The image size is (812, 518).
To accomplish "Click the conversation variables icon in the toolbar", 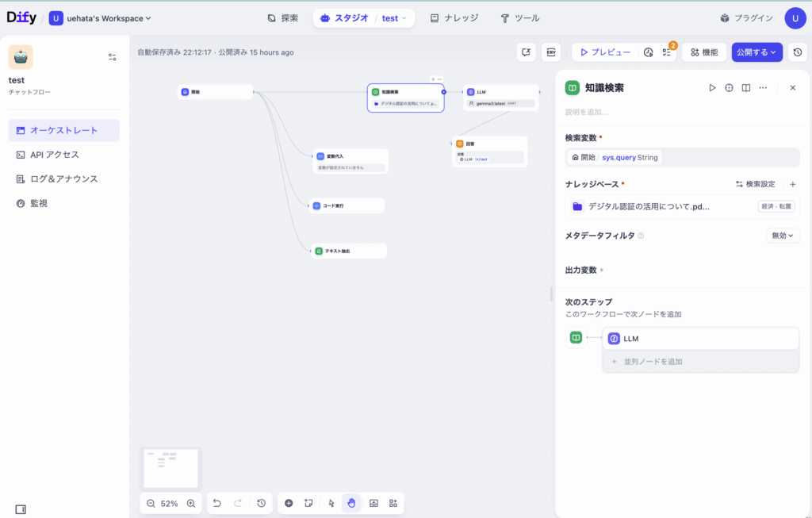I will click(x=527, y=52).
